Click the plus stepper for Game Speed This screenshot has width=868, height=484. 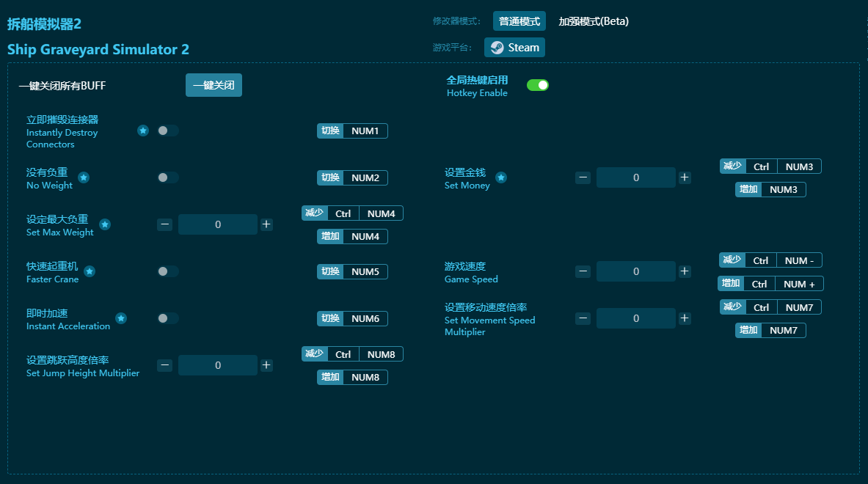tap(684, 271)
